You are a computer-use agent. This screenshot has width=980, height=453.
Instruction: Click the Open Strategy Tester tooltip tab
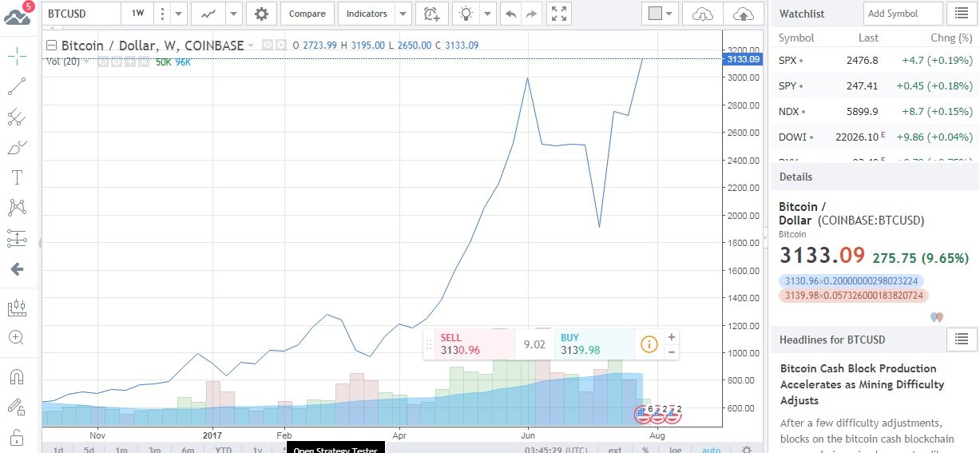point(335,448)
